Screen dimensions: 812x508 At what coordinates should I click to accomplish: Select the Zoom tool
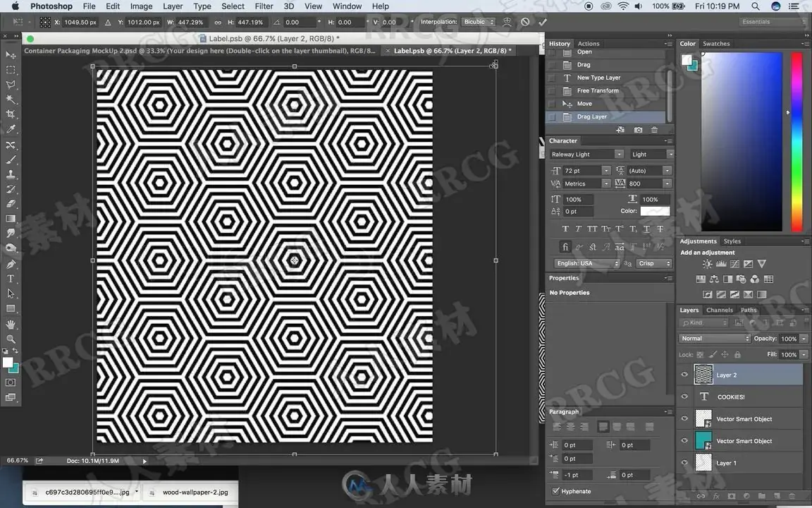11,339
